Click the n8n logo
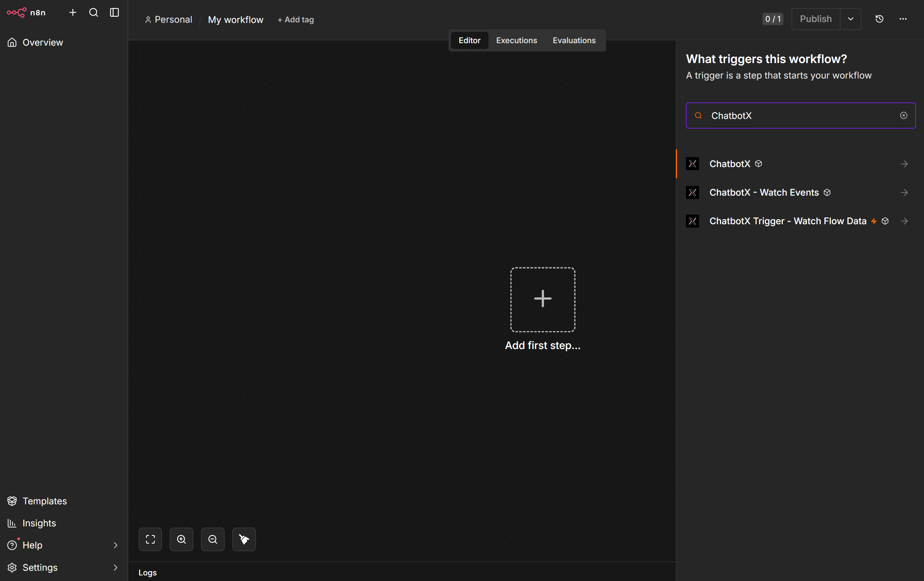 tap(26, 12)
